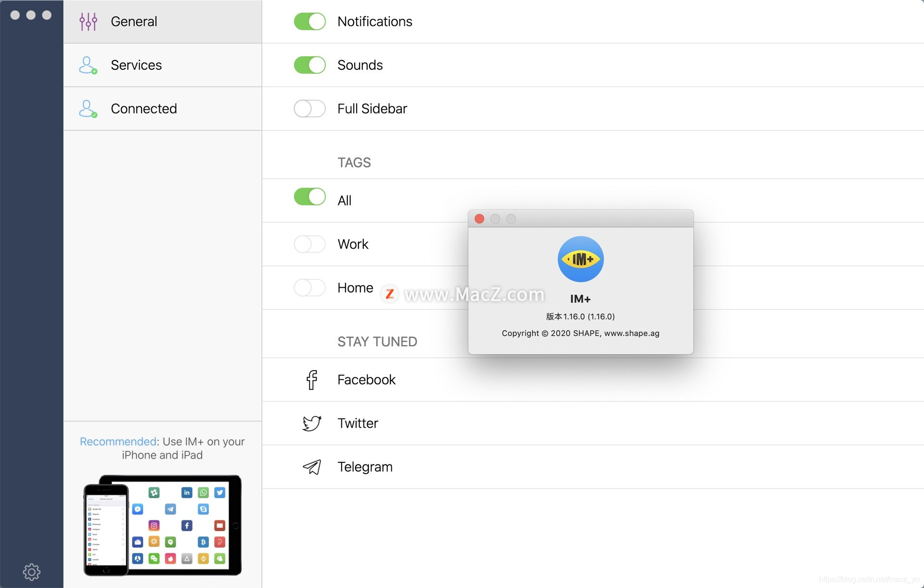Image resolution: width=924 pixels, height=588 pixels.
Task: Open the Twitter stay tuned link
Action: (593, 423)
